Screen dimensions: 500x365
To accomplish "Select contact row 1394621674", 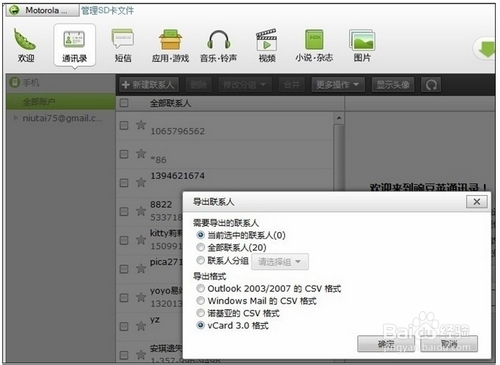I will click(225, 183).
